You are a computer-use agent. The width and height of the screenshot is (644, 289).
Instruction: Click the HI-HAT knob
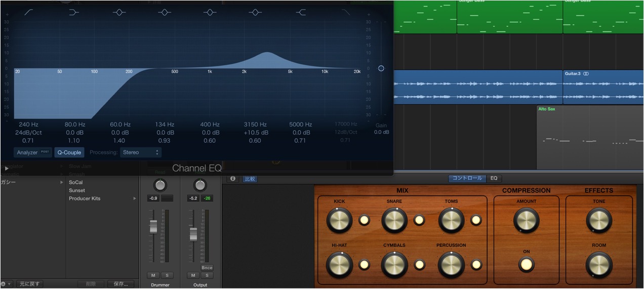[339, 264]
